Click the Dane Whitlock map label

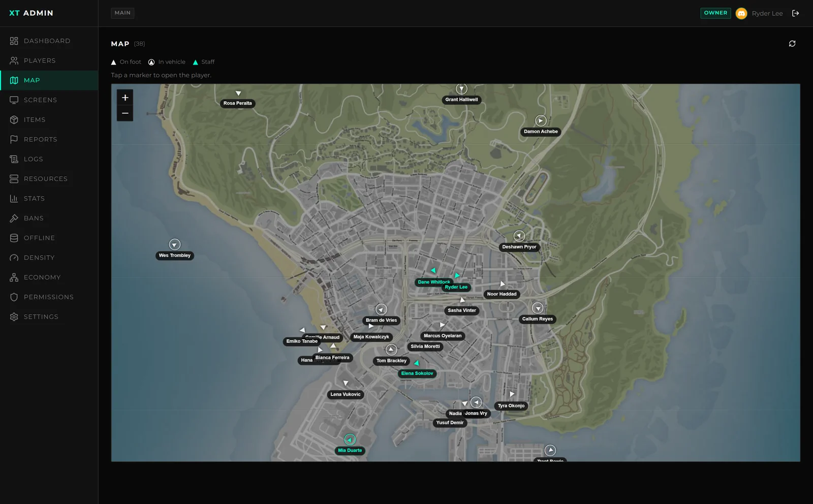click(x=433, y=282)
